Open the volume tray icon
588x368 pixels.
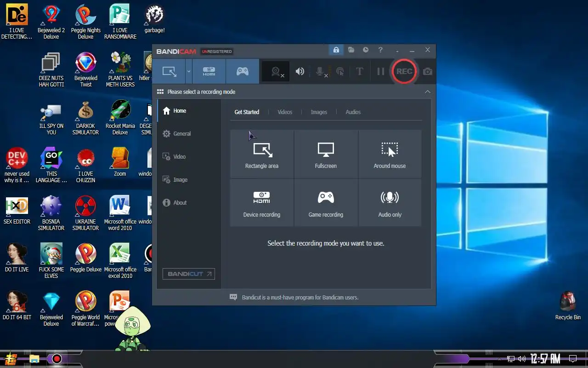pos(522,359)
